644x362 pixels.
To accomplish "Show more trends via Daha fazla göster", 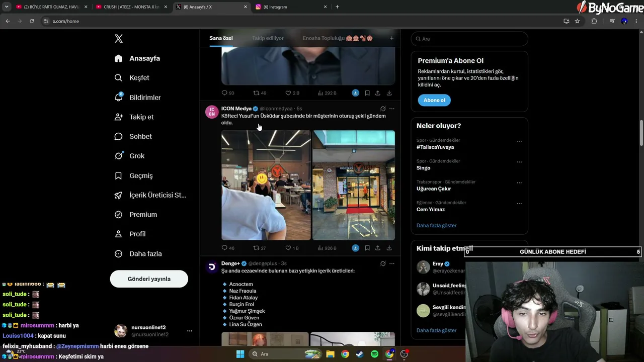I will tap(436, 226).
